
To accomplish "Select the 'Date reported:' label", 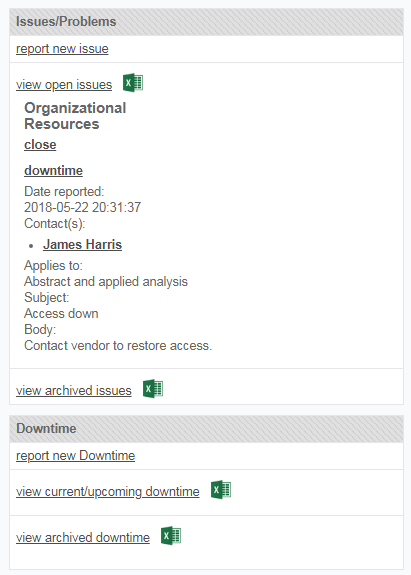I will pyautogui.click(x=64, y=191).
